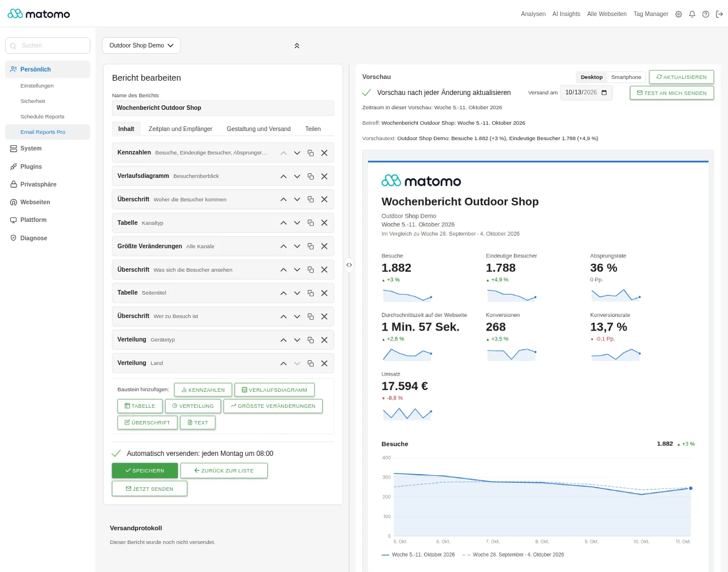Screen dimensions: 728x572
Task: Click Test an mich senden button
Action: click(672, 93)
